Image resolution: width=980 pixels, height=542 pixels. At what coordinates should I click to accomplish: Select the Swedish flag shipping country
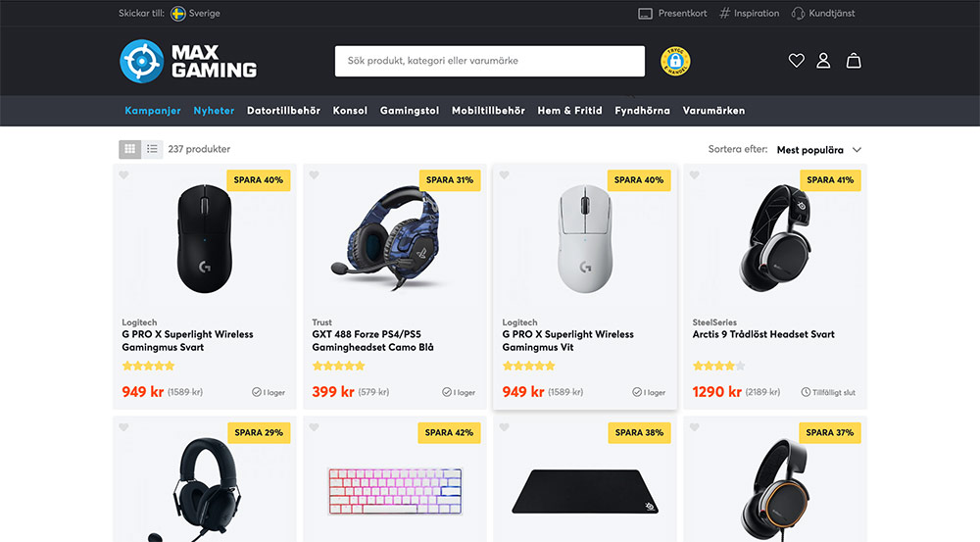pos(178,13)
